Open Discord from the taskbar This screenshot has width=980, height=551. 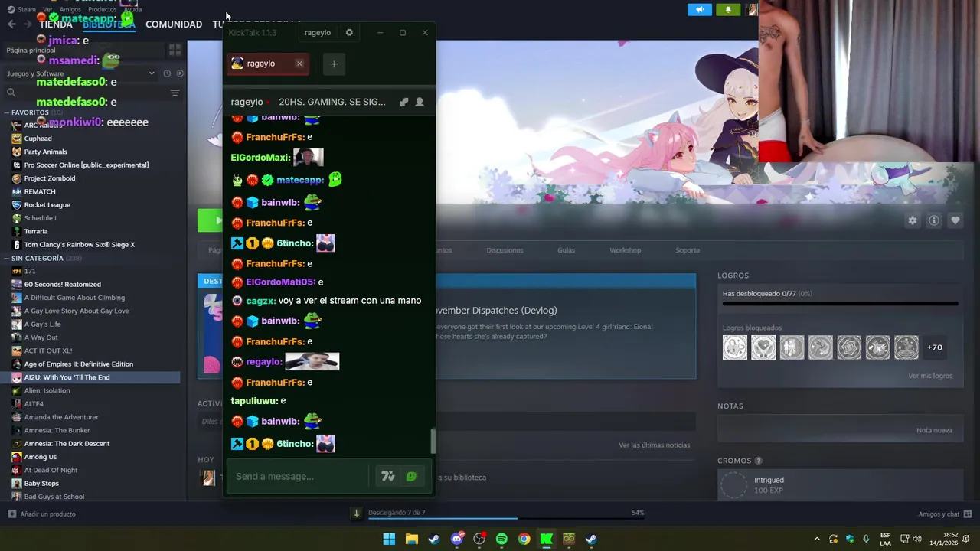pyautogui.click(x=457, y=539)
